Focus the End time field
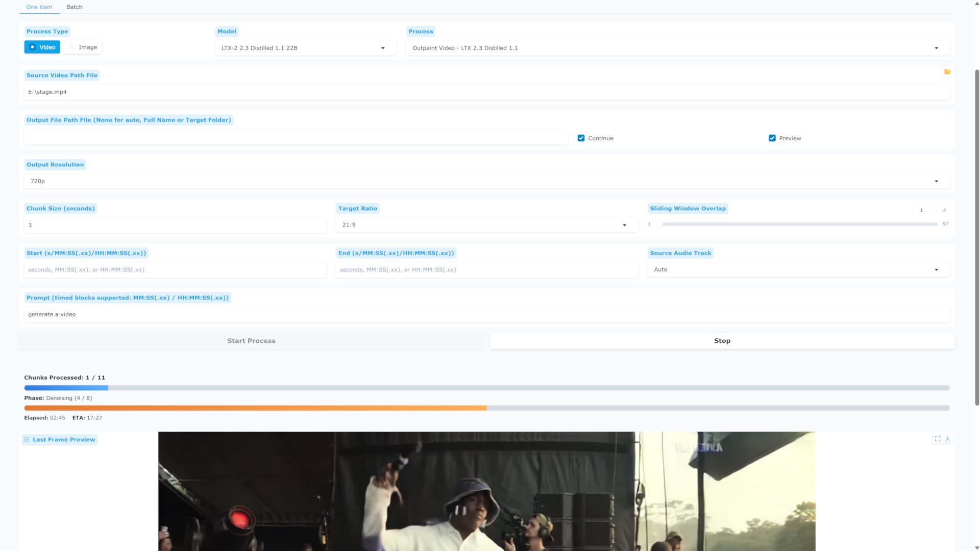 [486, 270]
